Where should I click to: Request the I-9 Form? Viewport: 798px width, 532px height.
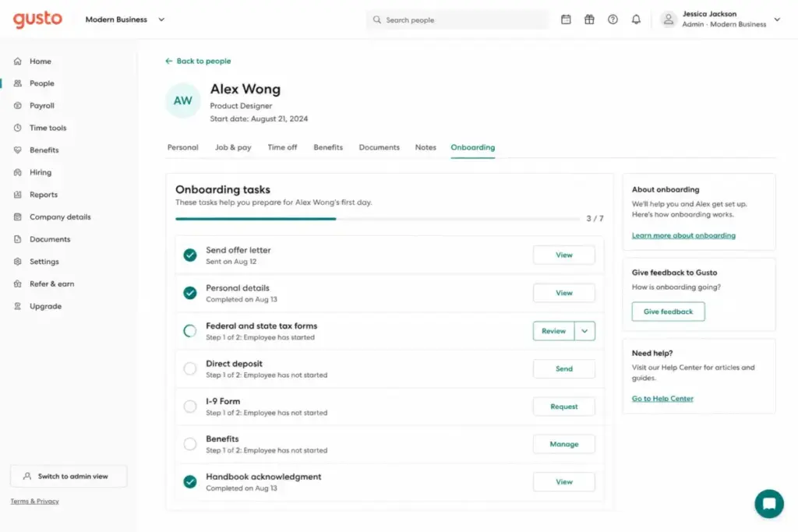pos(564,407)
